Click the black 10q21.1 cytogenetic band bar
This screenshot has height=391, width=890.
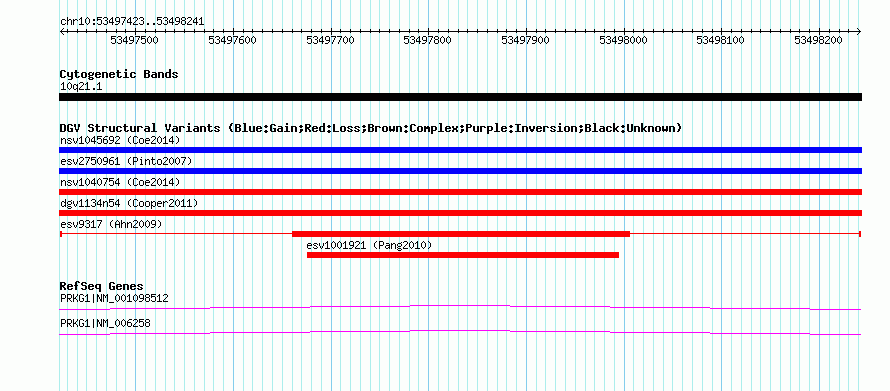pos(460,97)
